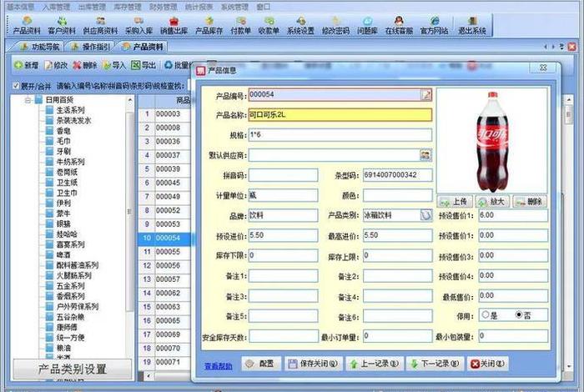The height and width of the screenshot is (392, 584).
Task: Open 收款单 from the toolbar
Action: [269, 25]
